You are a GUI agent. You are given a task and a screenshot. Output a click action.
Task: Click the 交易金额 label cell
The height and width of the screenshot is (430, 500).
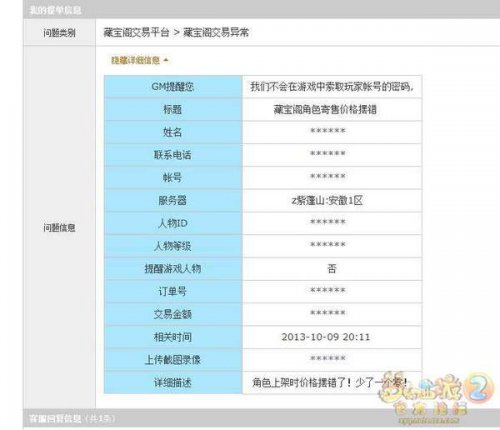[173, 314]
